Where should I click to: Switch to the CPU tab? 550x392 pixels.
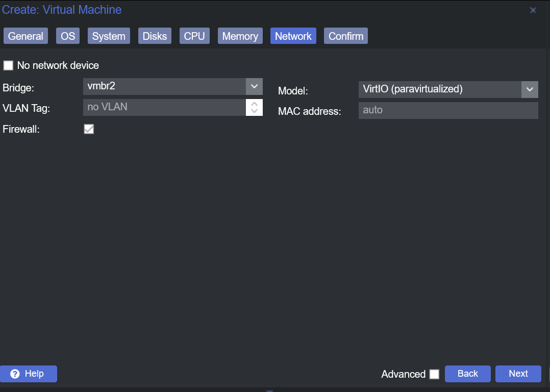194,36
